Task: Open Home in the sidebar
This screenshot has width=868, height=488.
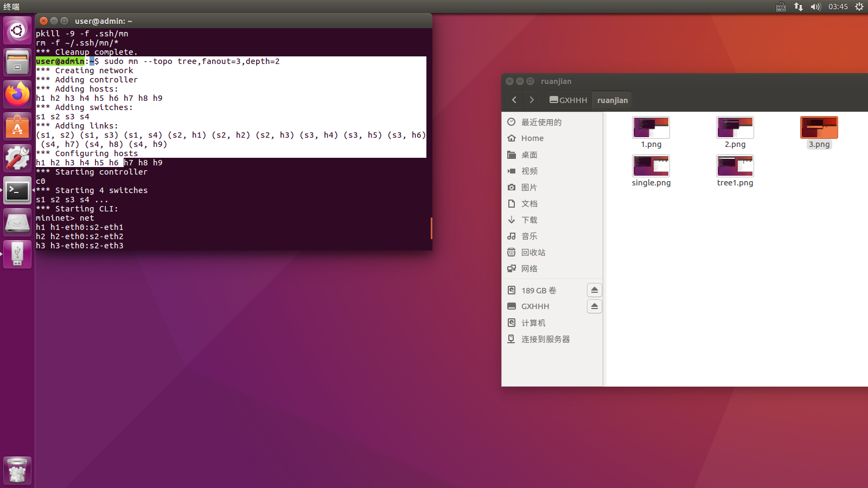Action: (532, 138)
